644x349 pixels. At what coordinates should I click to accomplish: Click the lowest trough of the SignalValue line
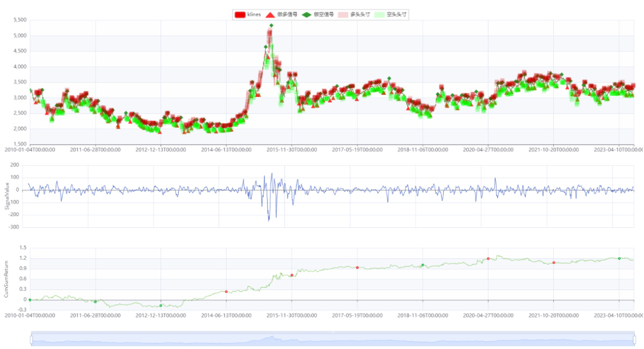(x=269, y=220)
